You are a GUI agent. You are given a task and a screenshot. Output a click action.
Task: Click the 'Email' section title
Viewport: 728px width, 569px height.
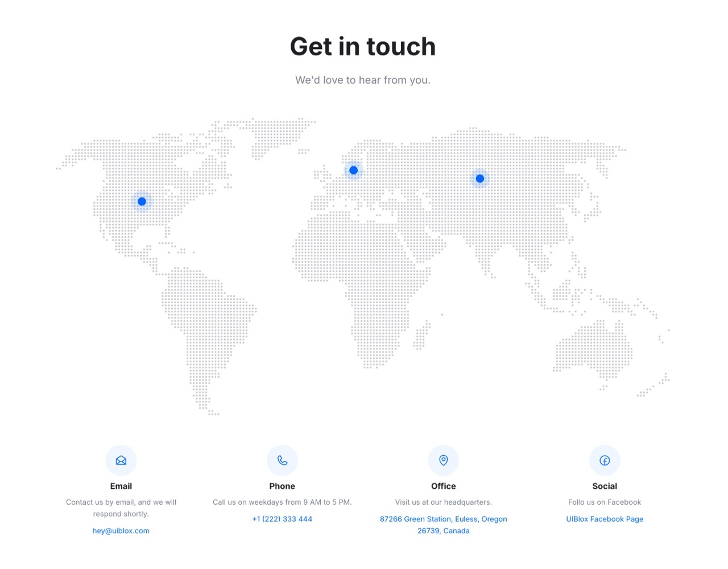(x=121, y=486)
